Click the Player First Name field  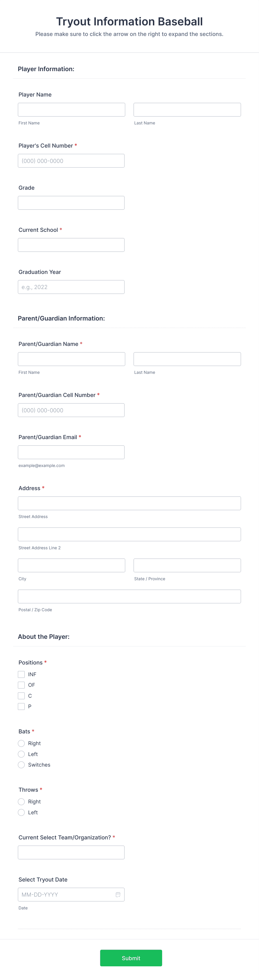tap(71, 110)
